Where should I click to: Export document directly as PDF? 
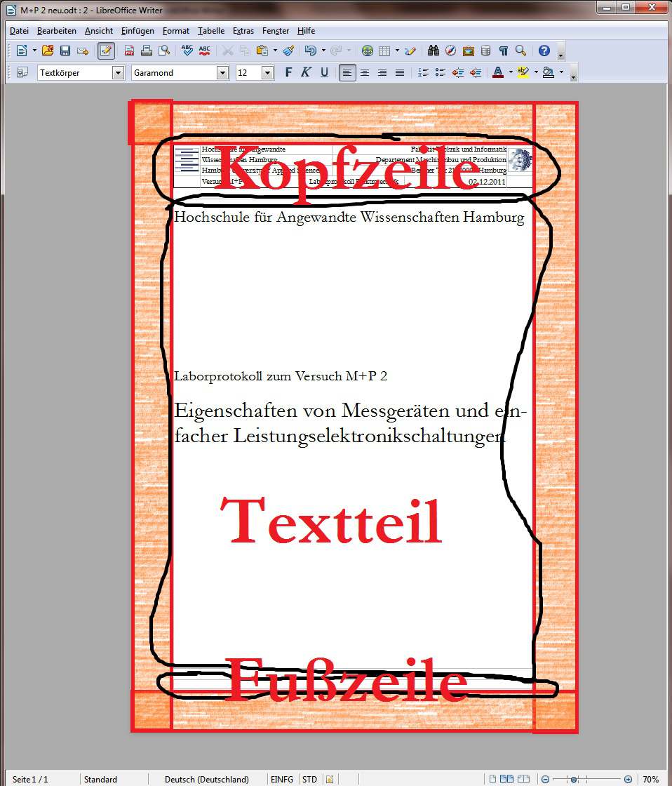[x=130, y=51]
